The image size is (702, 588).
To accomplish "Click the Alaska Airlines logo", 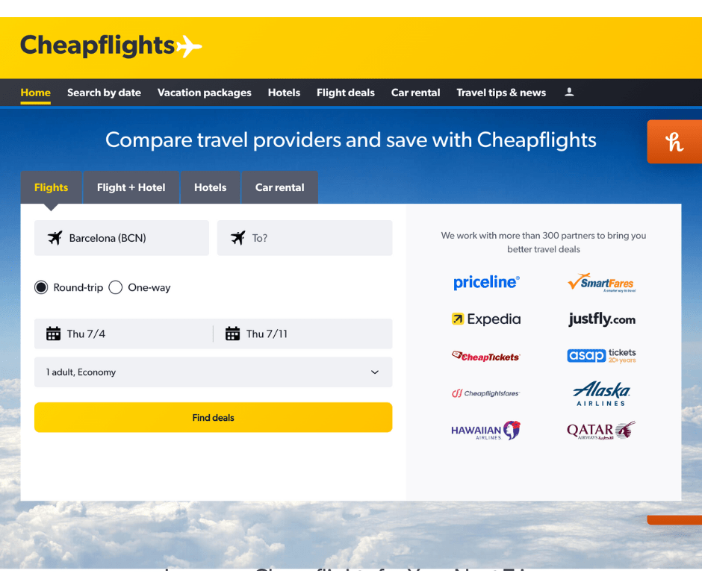I will click(601, 394).
